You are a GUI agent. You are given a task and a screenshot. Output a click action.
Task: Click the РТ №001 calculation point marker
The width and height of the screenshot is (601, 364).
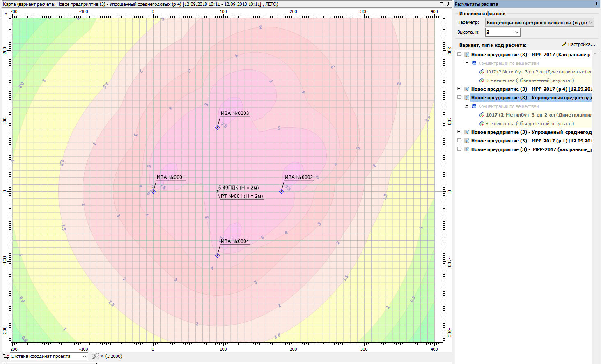(x=218, y=191)
